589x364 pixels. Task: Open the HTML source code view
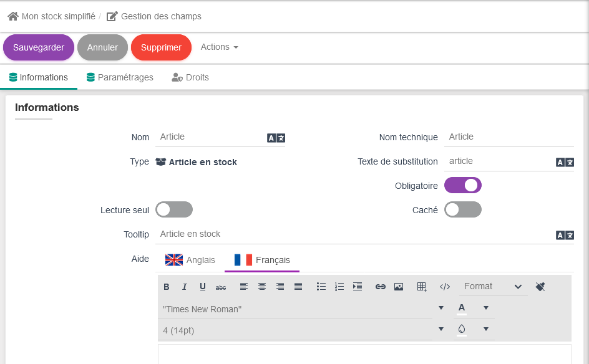point(445,287)
